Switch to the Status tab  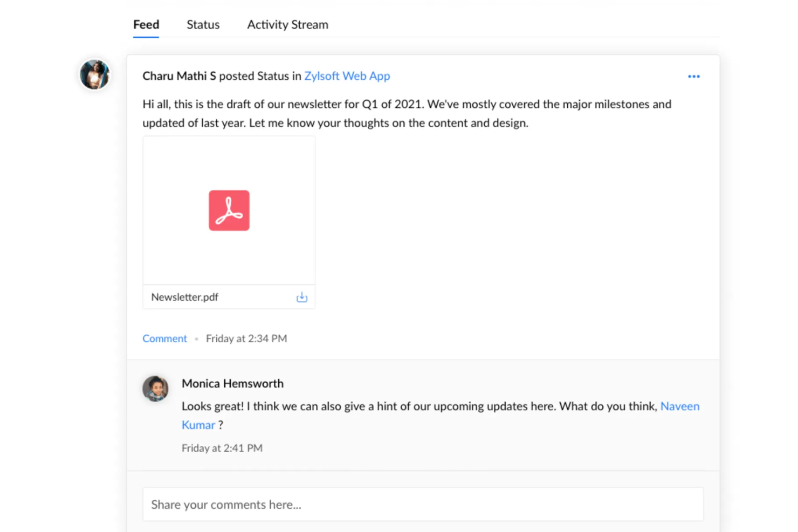203,24
